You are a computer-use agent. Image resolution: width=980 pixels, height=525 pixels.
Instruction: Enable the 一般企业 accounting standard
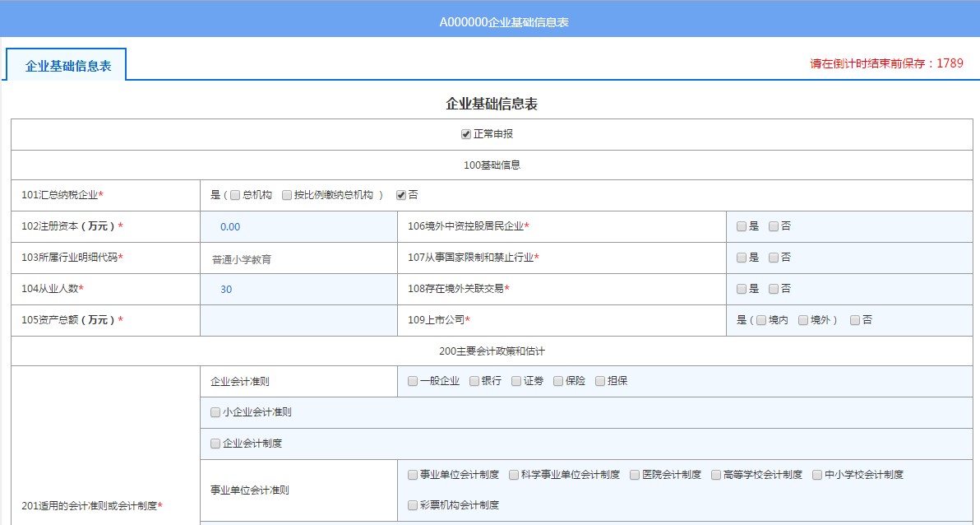(x=412, y=381)
